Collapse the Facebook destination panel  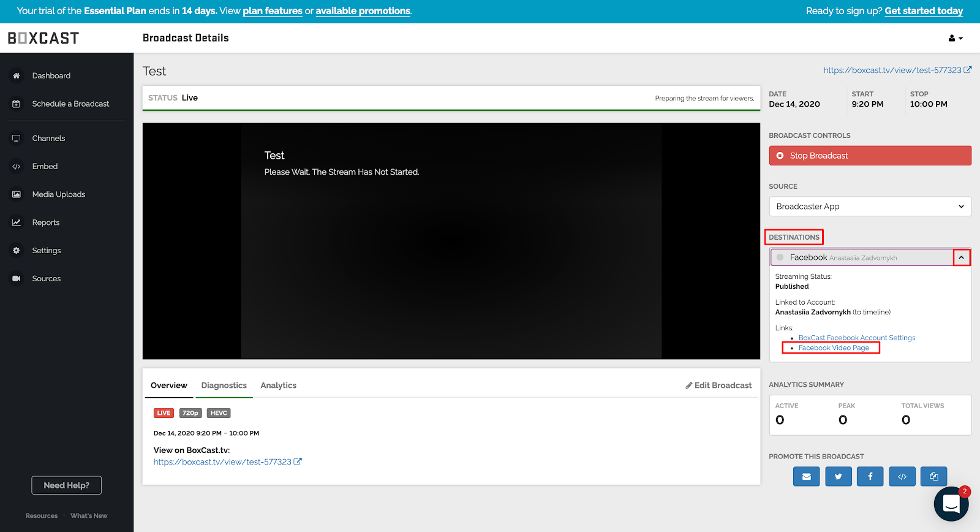962,257
